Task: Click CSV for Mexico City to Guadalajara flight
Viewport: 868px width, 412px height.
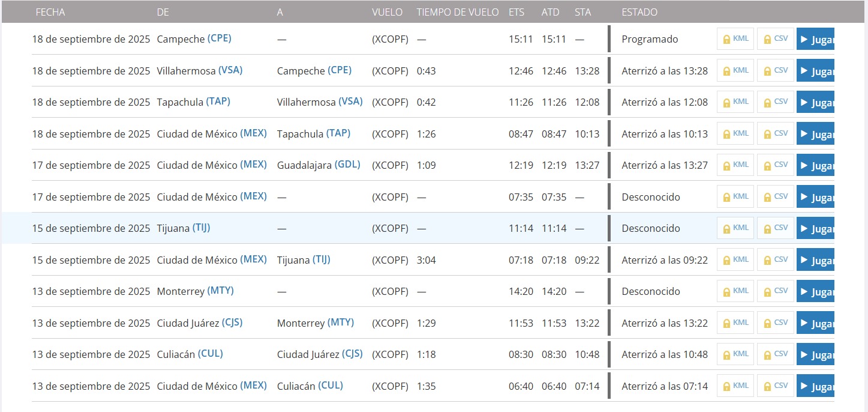Action: 775,165
